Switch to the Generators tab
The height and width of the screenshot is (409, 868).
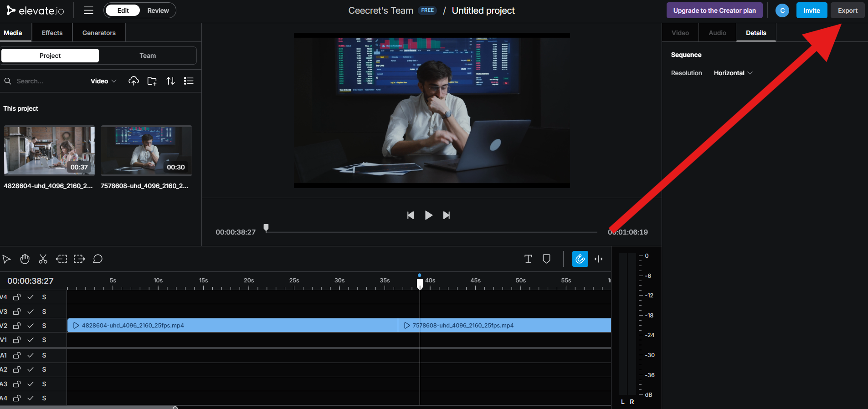[99, 33]
